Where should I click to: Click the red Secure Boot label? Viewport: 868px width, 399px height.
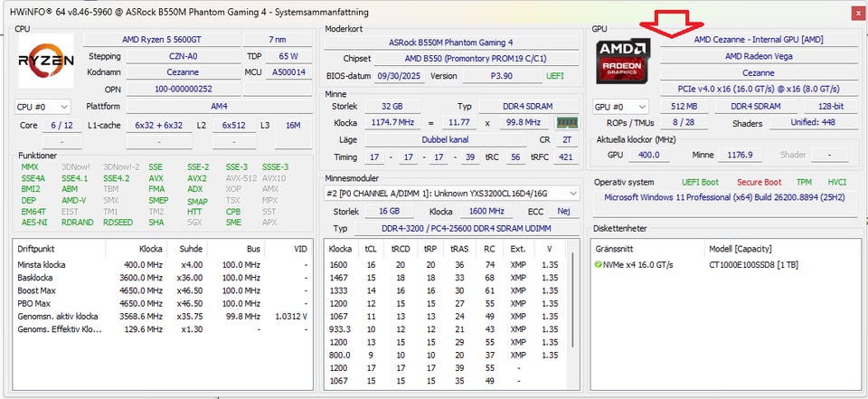pyautogui.click(x=759, y=183)
